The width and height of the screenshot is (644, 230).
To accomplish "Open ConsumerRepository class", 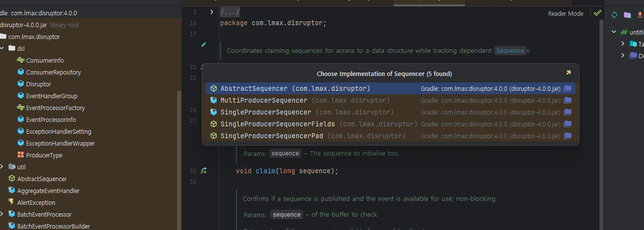I will click(53, 72).
